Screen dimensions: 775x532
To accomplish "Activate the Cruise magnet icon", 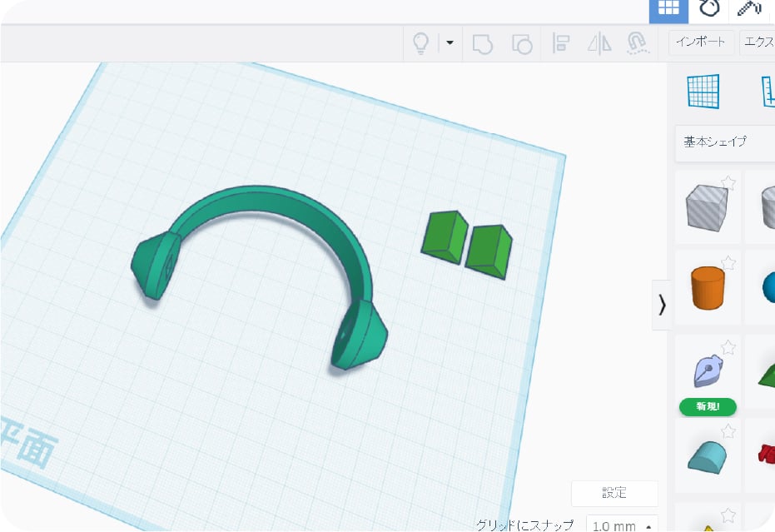I will (637, 43).
